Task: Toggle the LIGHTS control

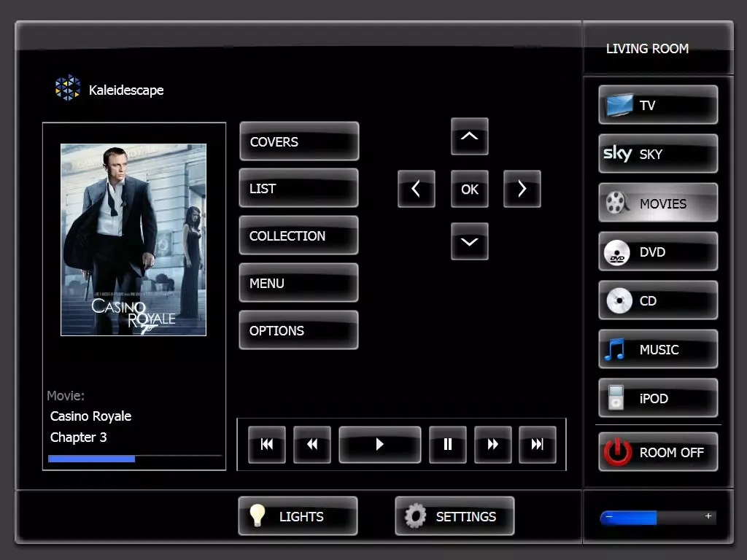Action: (298, 516)
